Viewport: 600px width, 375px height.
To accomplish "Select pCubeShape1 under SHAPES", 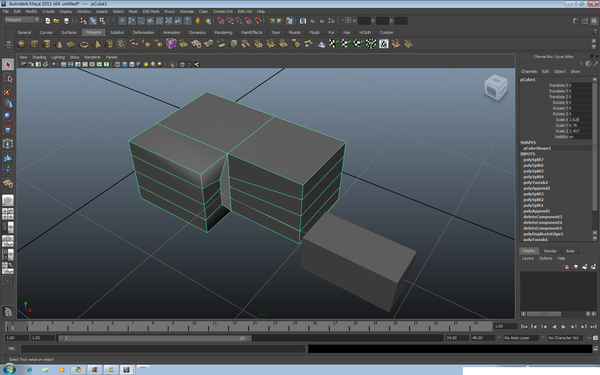I will point(537,148).
